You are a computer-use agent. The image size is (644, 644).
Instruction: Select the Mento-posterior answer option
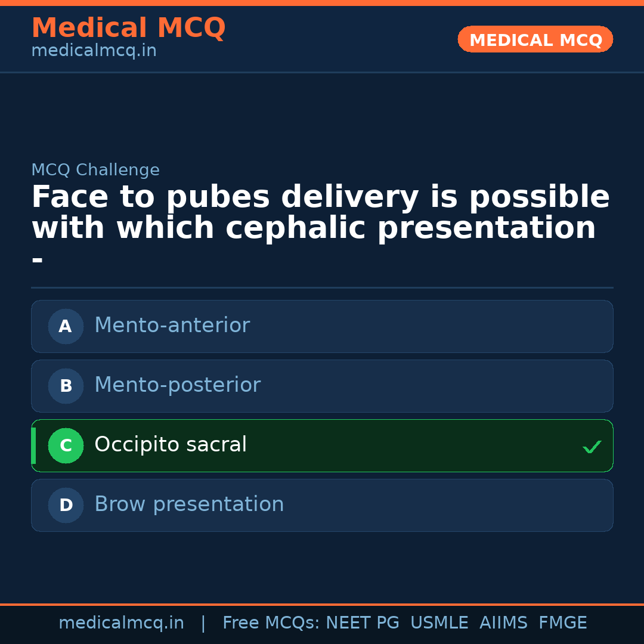[322, 386]
